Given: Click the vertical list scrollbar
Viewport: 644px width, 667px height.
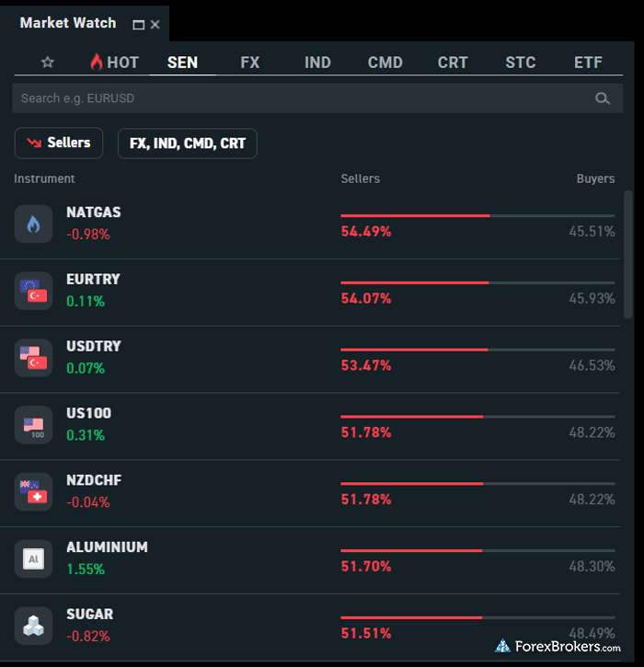Looking at the screenshot, I should [628, 255].
